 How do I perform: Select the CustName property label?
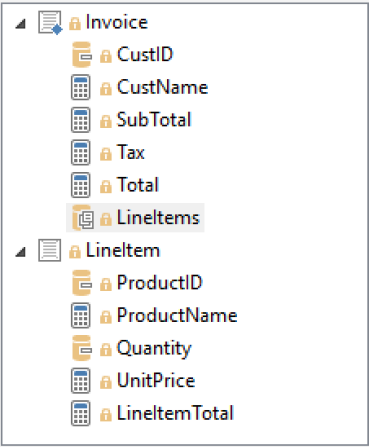coord(162,87)
